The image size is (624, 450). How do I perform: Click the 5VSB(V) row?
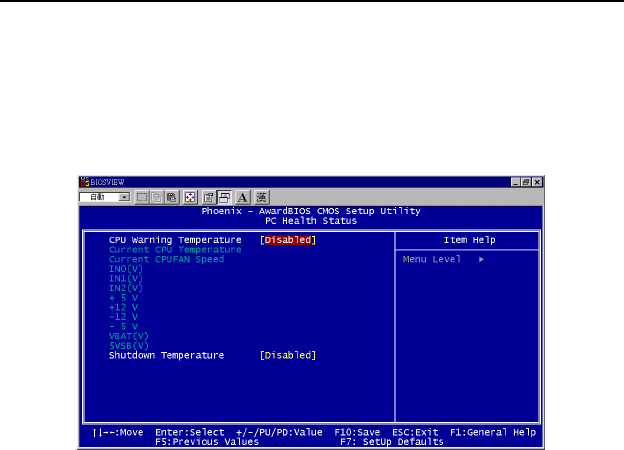129,346
